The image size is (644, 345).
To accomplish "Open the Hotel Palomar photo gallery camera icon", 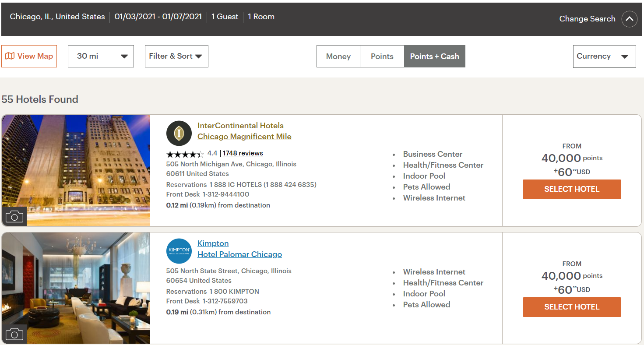I will (14, 334).
